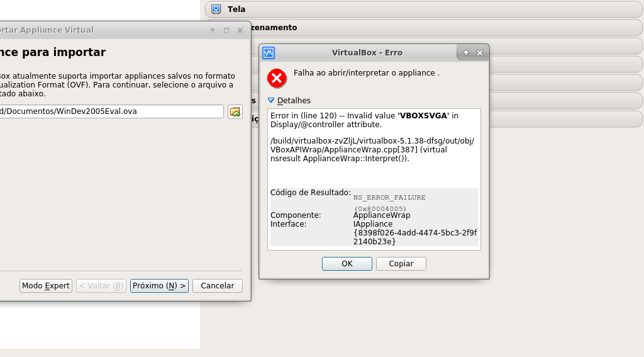Viewport: 644px width, 357px height.
Task: Collapse the Detalhes disclosure triangle
Action: pos(272,100)
